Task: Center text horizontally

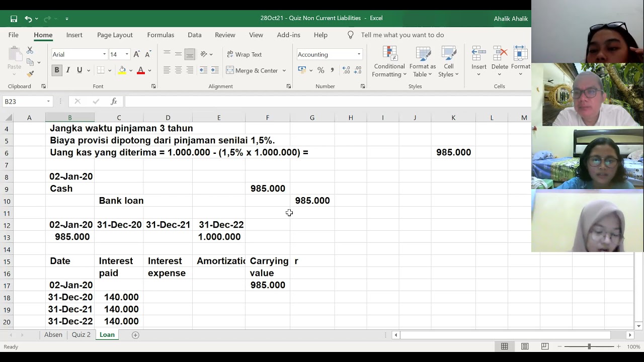Action: pos(178,70)
